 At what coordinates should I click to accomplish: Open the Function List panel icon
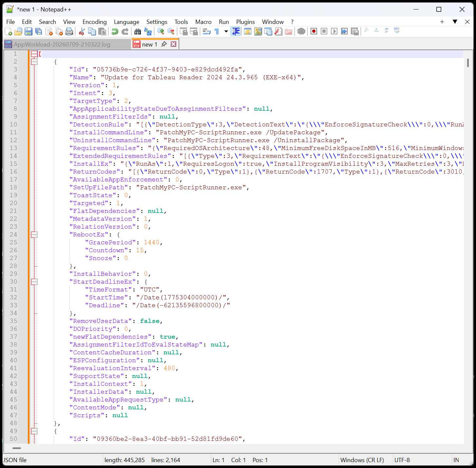(x=278, y=31)
